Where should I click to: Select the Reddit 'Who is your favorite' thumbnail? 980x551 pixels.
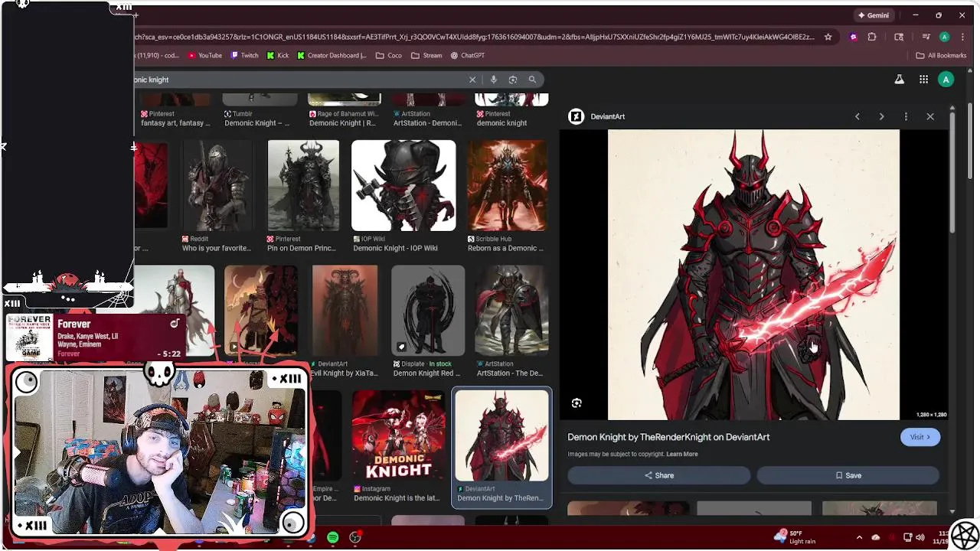point(218,185)
